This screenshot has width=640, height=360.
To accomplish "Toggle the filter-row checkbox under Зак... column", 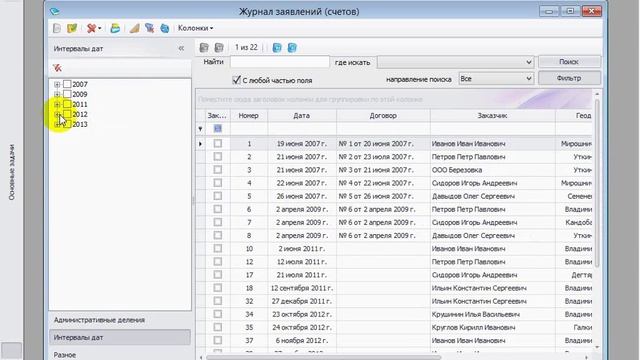I will 218,129.
